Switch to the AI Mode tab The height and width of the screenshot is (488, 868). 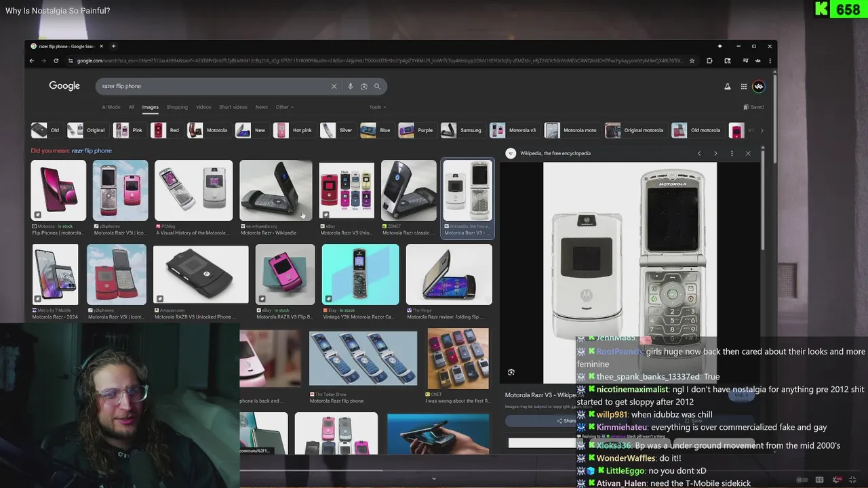[x=111, y=107]
